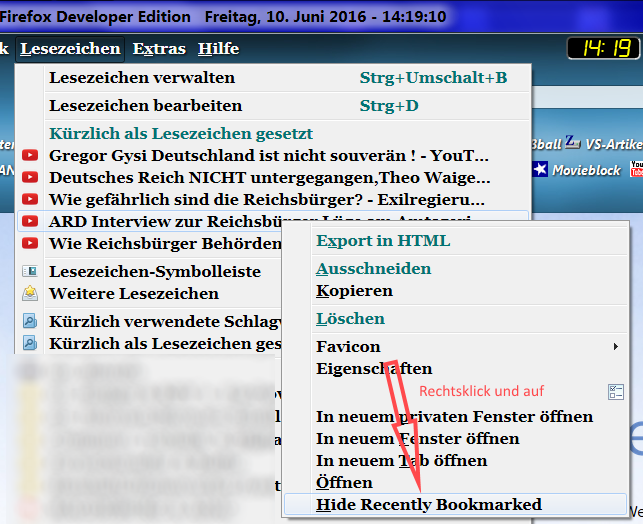Click the Weitere Lesezeichen star icon
The image size is (643, 524).
click(x=30, y=294)
